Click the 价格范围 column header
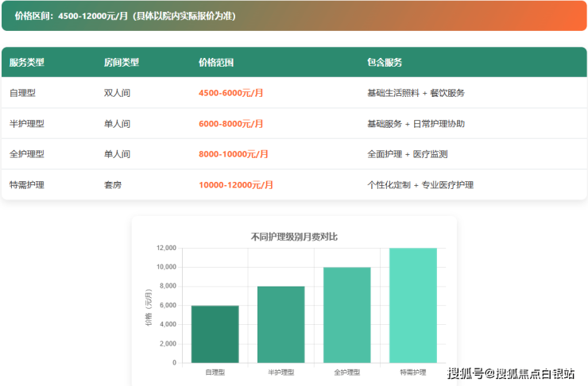Viewport: 588px width, 386px height. [215, 62]
